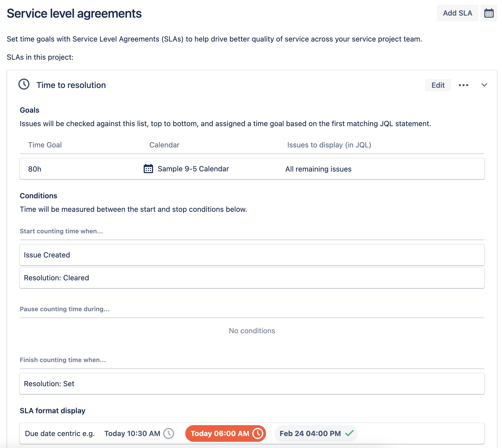
Task: Click the white clock icon in orange badge
Action: click(258, 433)
